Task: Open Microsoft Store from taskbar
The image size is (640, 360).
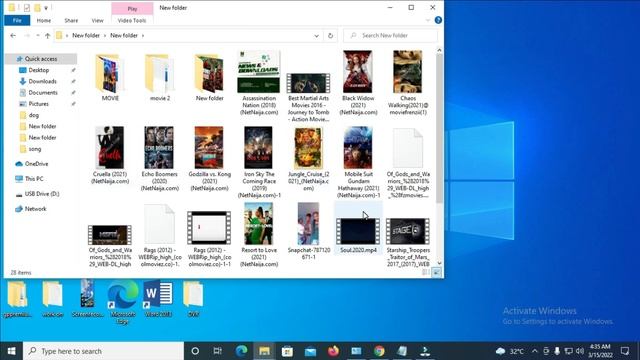Action: pyautogui.click(x=287, y=351)
